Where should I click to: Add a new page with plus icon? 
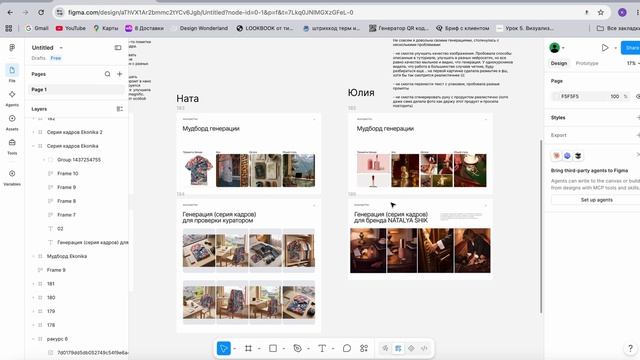[120, 74]
